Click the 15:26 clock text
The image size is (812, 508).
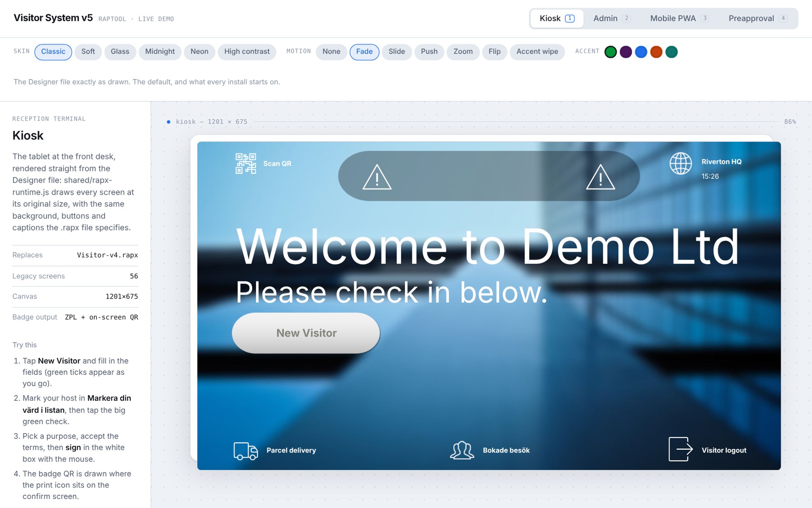710,177
